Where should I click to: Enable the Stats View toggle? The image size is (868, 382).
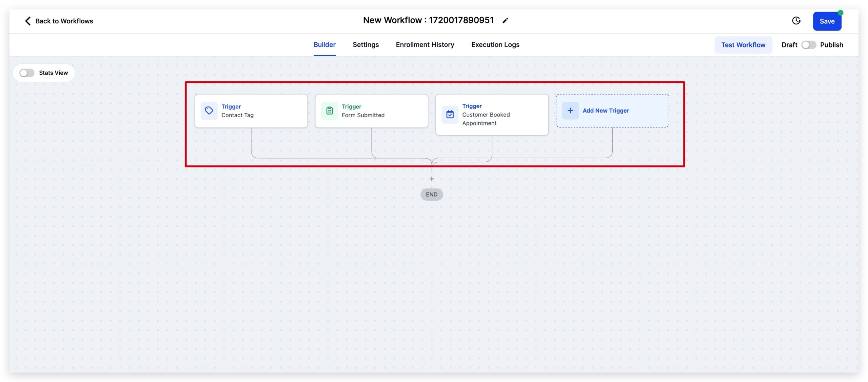pyautogui.click(x=27, y=73)
